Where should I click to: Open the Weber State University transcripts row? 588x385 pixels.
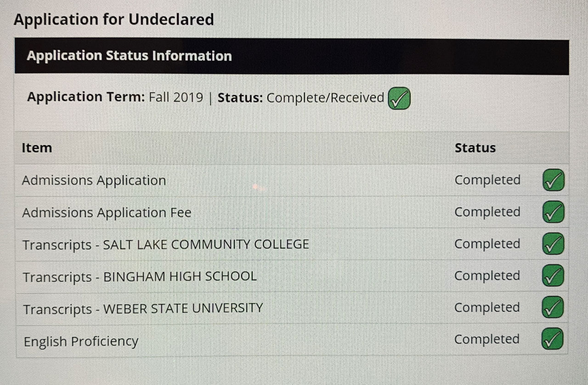(x=143, y=308)
